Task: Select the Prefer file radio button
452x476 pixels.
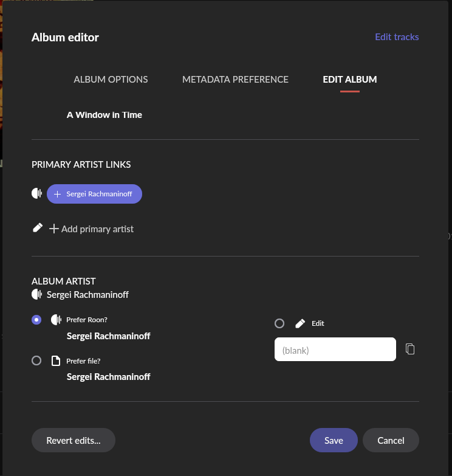Action: click(x=36, y=360)
